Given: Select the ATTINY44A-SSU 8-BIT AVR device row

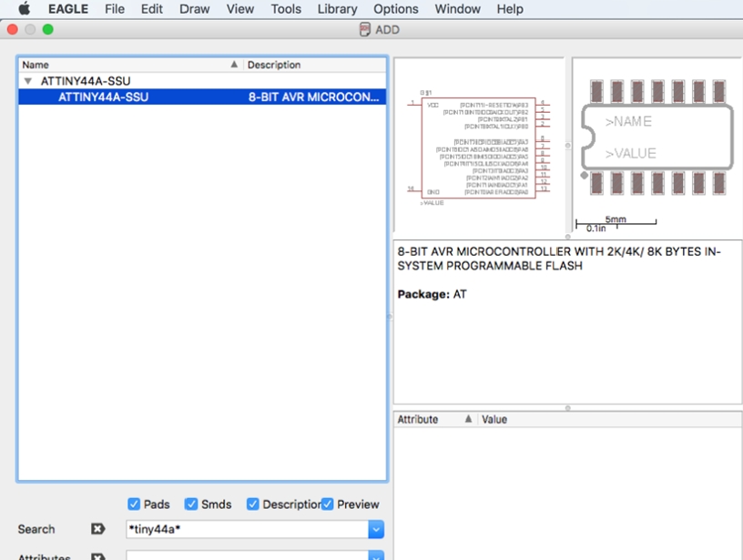Looking at the screenshot, I should click(202, 97).
